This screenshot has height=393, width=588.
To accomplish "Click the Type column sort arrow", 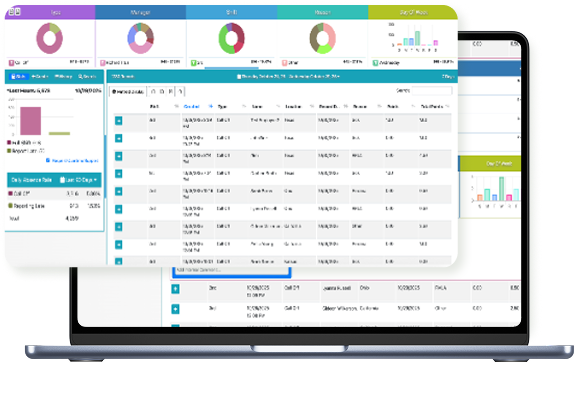I will click(244, 106).
